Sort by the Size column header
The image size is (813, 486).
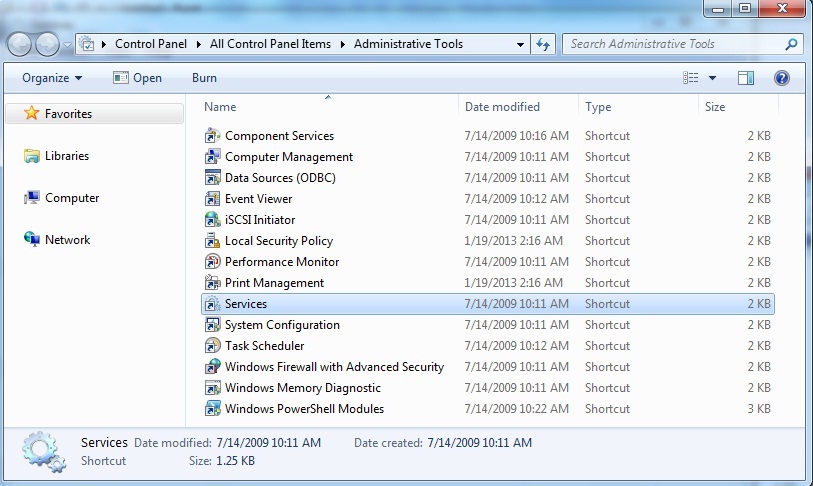(x=738, y=107)
